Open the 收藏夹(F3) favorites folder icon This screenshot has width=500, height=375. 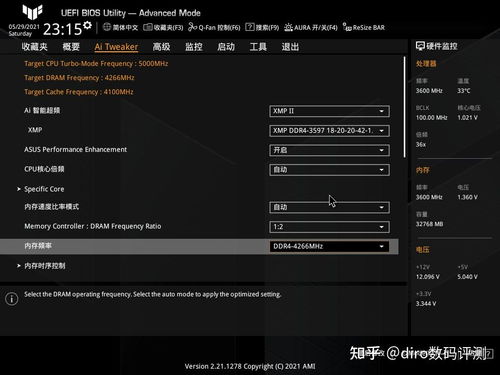148,27
